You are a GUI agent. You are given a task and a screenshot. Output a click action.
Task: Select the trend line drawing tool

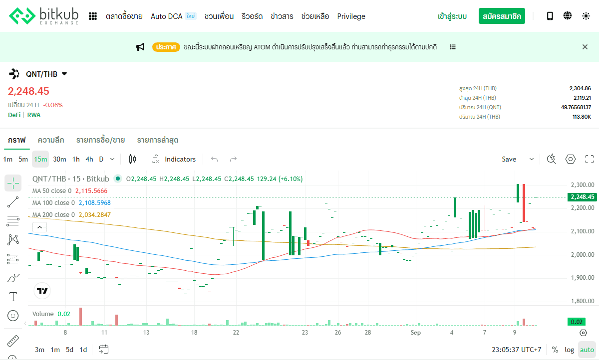point(13,202)
